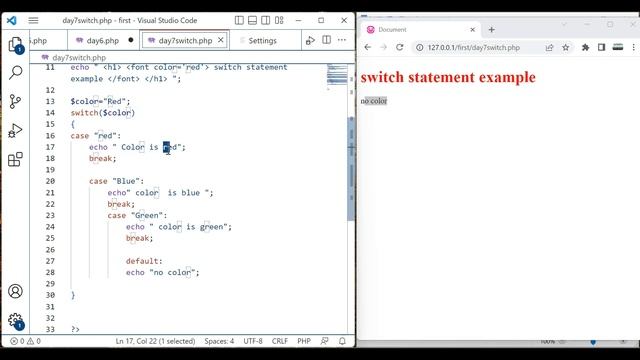Click the 'no color' text on the page

373,101
